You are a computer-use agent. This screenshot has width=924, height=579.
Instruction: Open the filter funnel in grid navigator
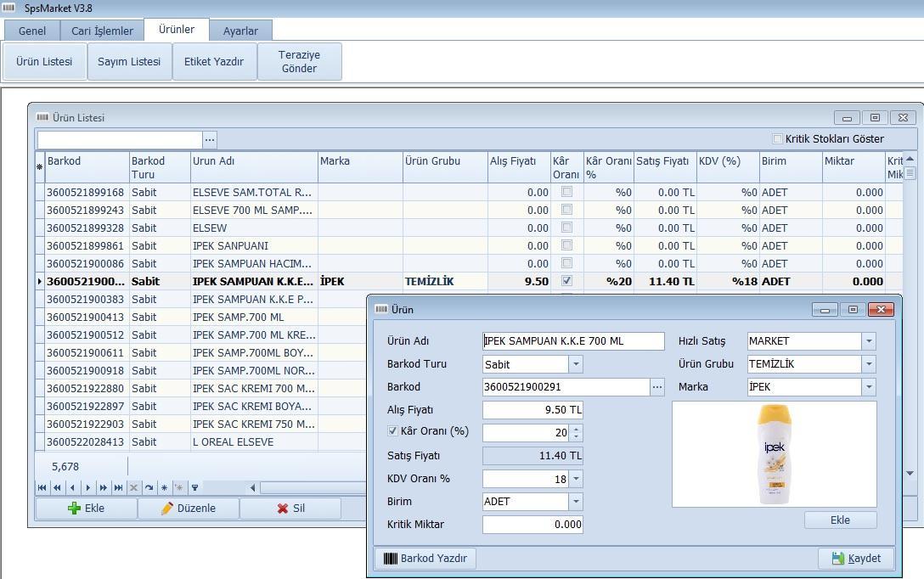[194, 487]
